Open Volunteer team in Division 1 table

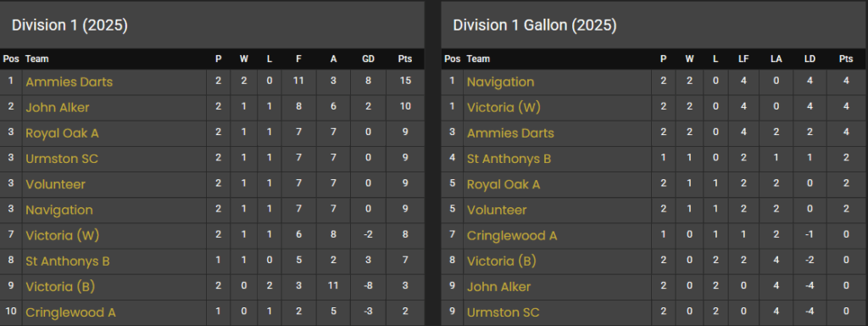click(x=55, y=184)
